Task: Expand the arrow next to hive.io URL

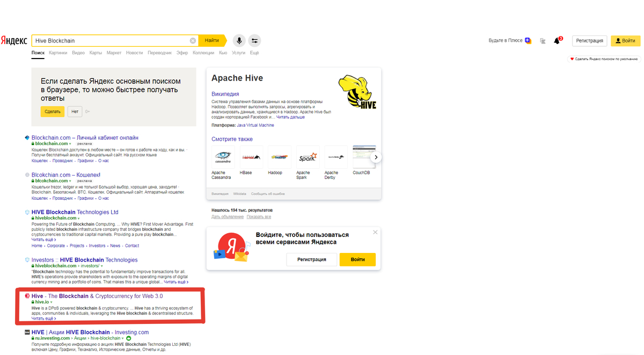Action: [x=51, y=302]
